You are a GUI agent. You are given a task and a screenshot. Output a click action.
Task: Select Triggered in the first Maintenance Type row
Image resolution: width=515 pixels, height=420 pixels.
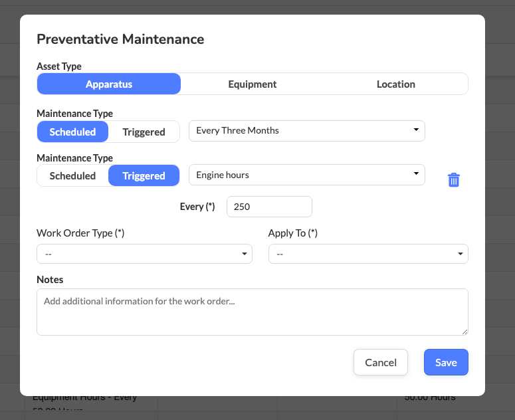point(144,132)
